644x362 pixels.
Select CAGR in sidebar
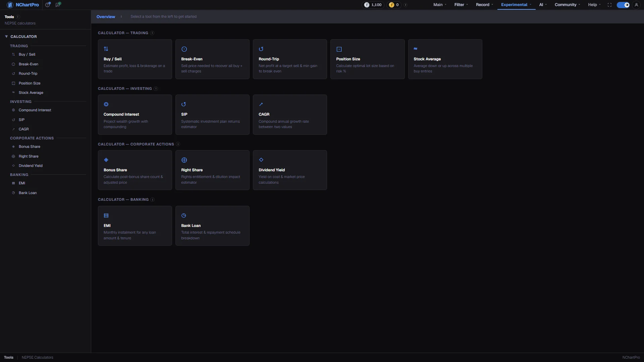[45, 129]
